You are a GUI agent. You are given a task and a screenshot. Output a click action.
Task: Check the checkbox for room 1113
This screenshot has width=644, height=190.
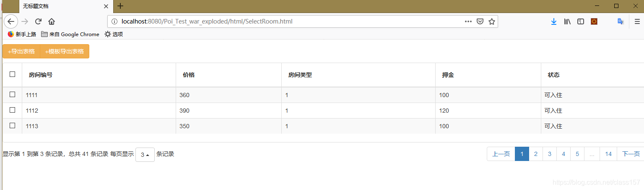tap(12, 125)
